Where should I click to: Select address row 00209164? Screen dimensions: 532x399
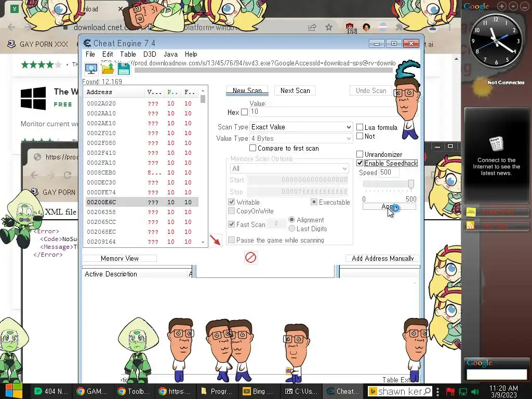(x=142, y=242)
